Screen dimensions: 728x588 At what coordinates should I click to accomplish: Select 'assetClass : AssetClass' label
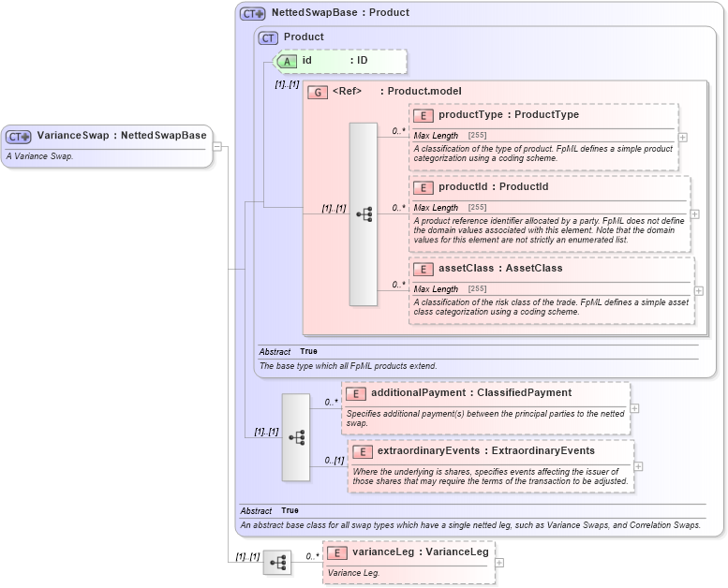[x=500, y=268]
